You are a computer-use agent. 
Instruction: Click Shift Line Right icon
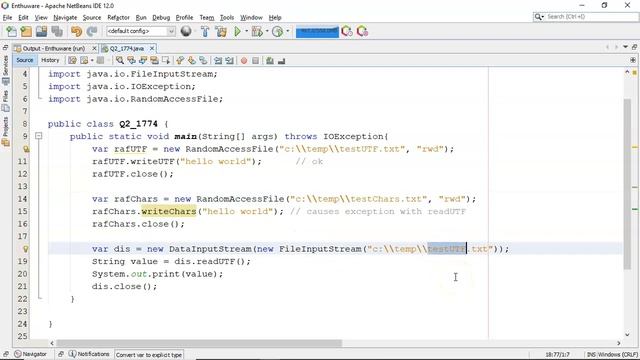pyautogui.click(x=230, y=60)
